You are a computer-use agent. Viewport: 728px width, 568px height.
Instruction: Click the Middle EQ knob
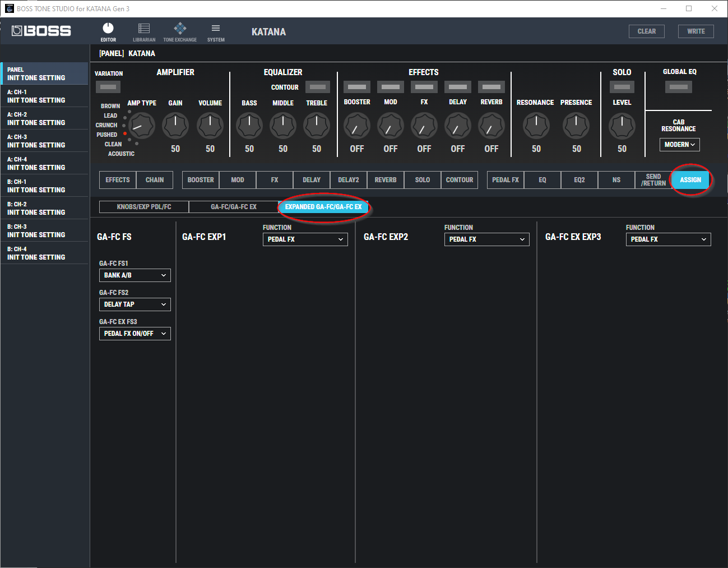click(x=283, y=126)
